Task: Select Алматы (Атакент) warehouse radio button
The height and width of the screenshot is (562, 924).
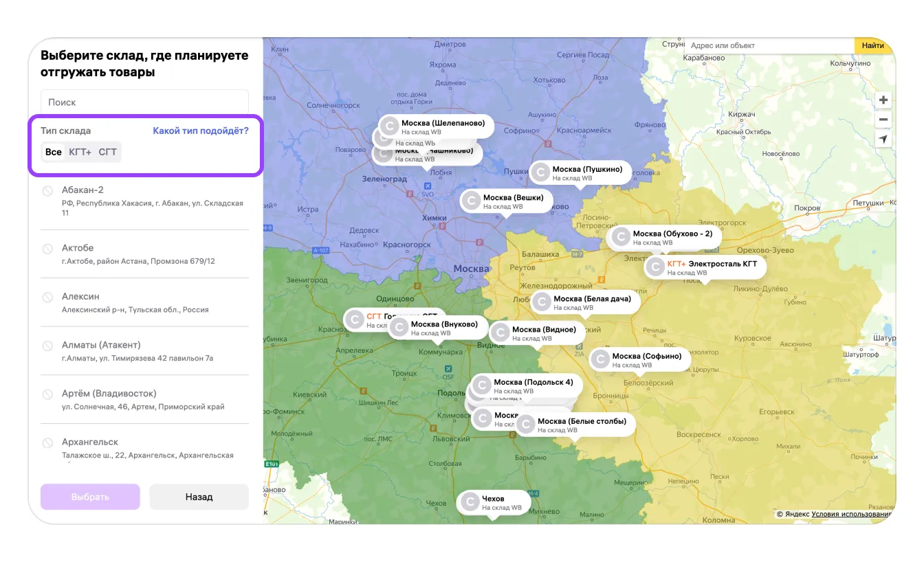Action: (47, 346)
